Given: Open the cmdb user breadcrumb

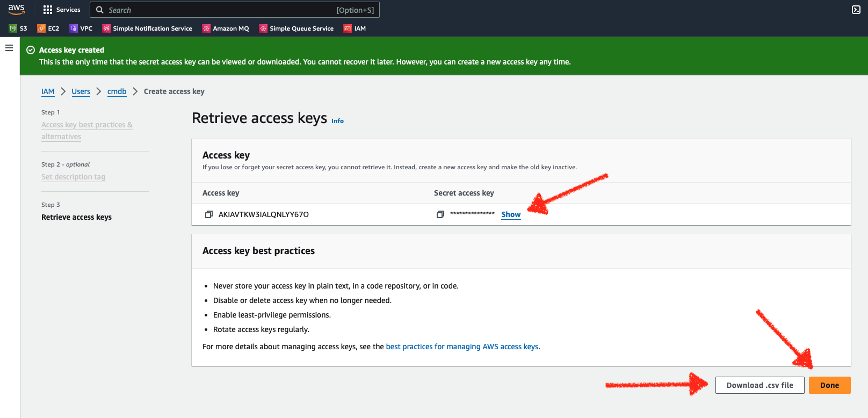Looking at the screenshot, I should click(117, 91).
